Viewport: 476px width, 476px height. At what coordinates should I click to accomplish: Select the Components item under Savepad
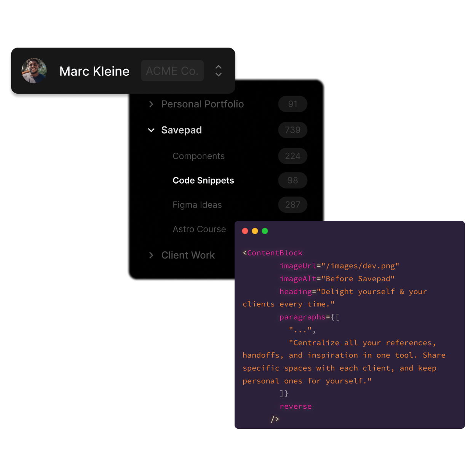click(x=198, y=156)
